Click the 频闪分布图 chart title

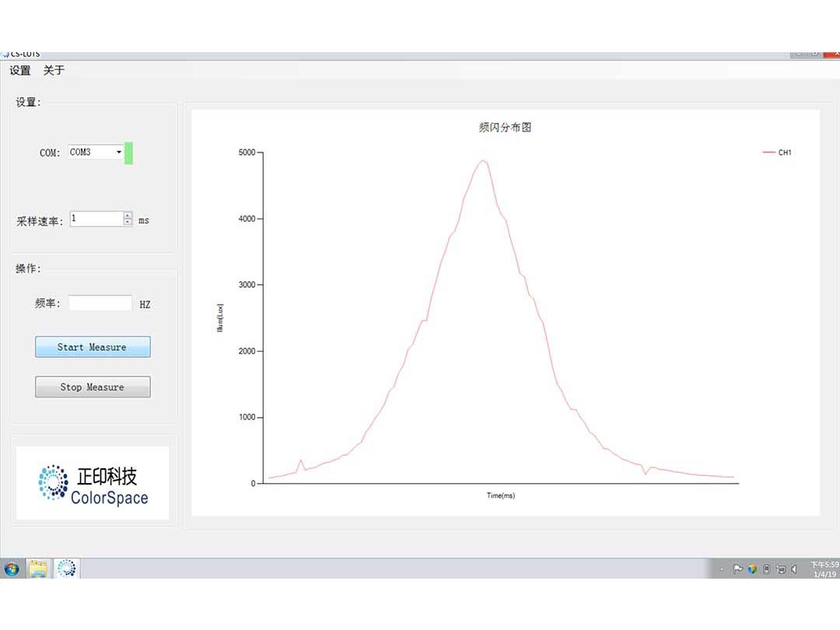click(x=505, y=128)
